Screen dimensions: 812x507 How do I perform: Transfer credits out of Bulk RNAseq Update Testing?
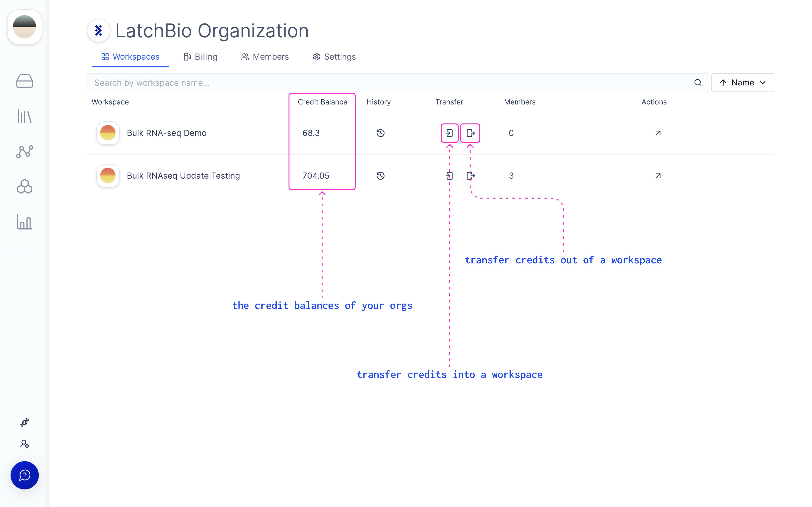pyautogui.click(x=470, y=176)
